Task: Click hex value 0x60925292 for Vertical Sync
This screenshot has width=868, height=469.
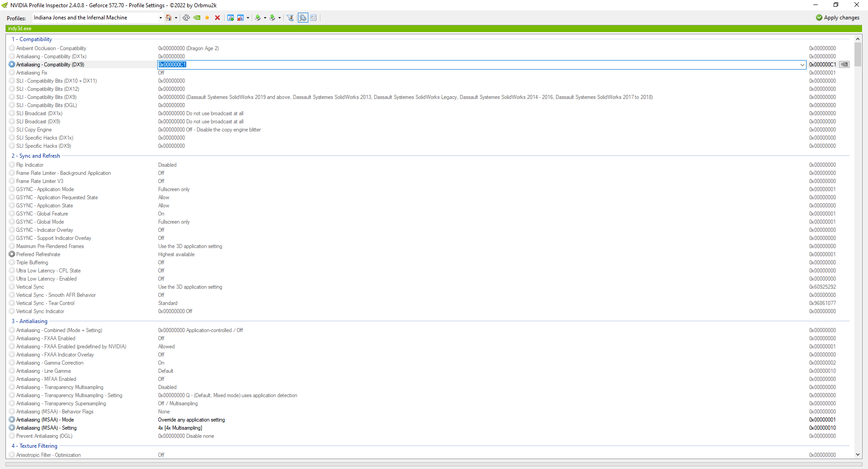Action: pyautogui.click(x=822, y=287)
